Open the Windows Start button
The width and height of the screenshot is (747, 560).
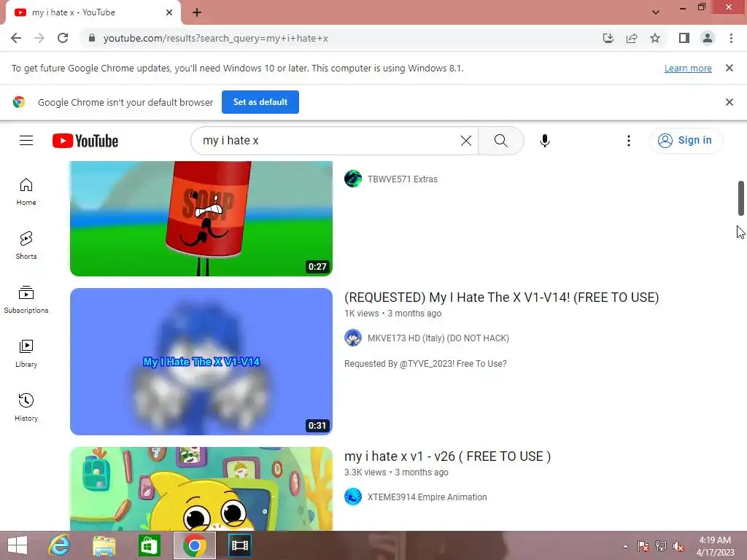point(18,545)
